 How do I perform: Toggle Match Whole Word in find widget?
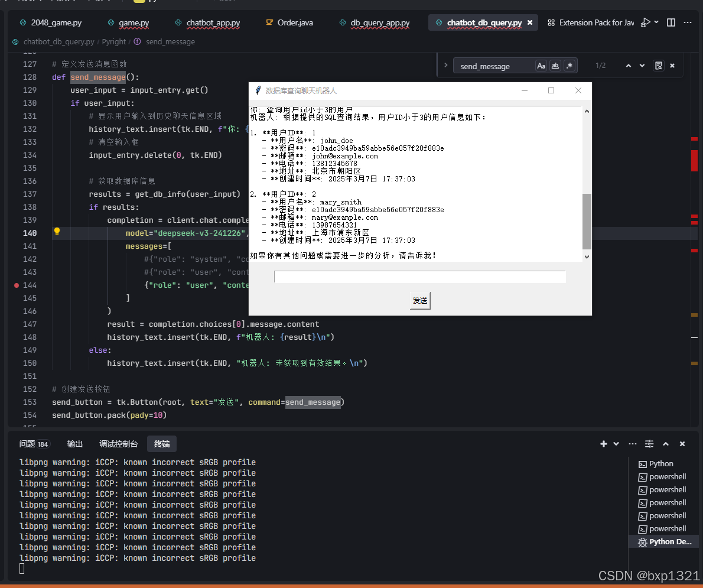point(555,66)
